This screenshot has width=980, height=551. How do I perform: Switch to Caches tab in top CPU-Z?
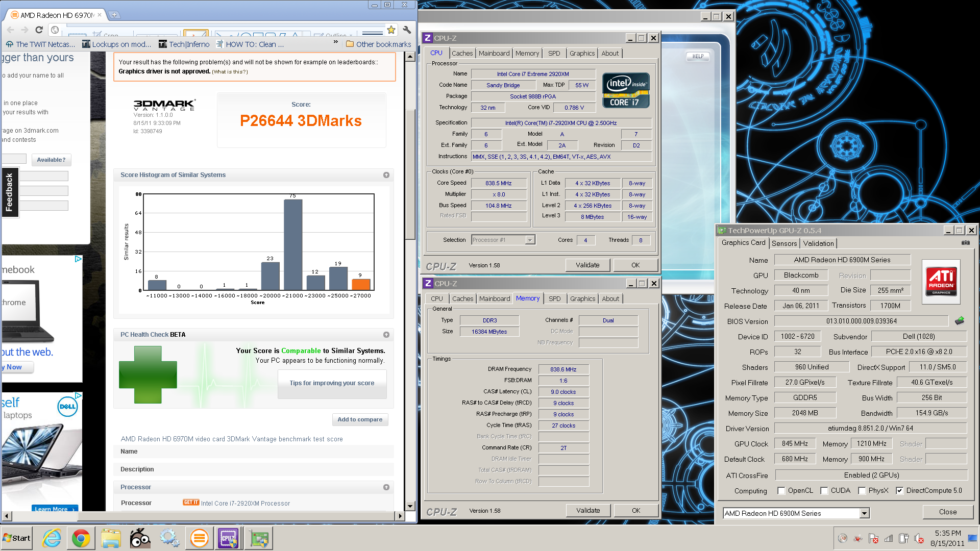462,53
